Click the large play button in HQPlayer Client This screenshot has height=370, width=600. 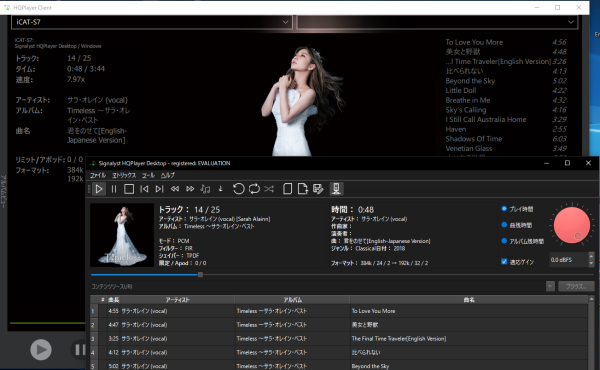tap(41, 349)
